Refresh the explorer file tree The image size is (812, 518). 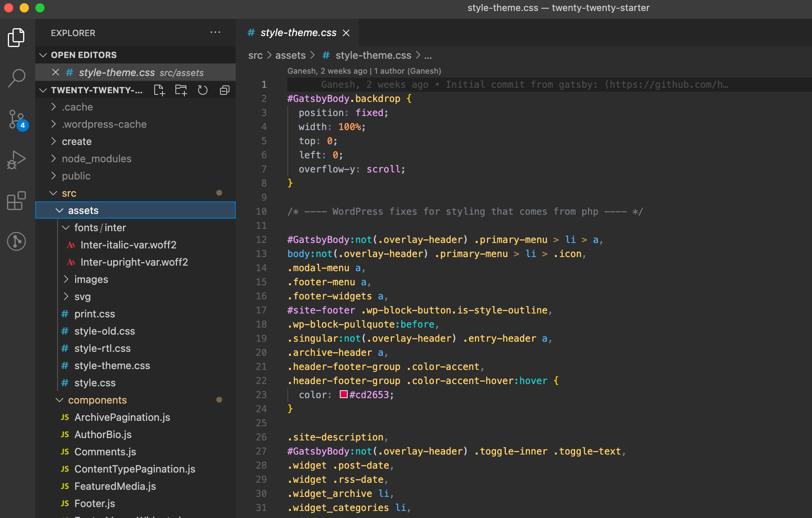[203, 90]
